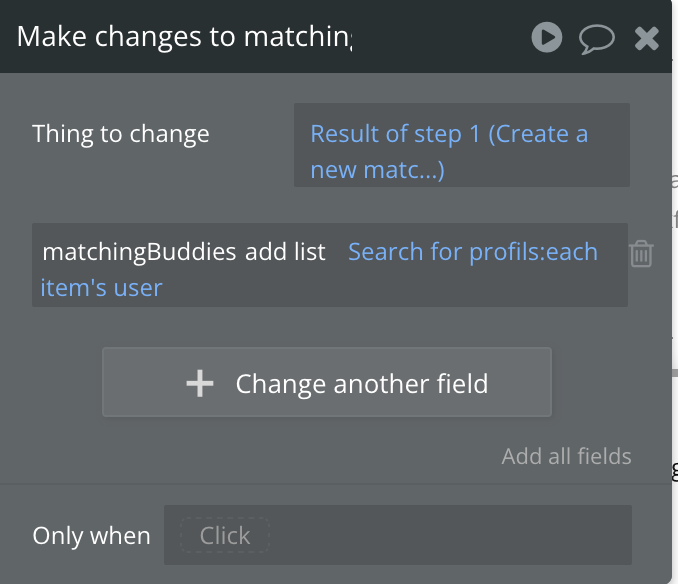The height and width of the screenshot is (584, 678).
Task: Close the Make changes dialog
Action: click(647, 39)
